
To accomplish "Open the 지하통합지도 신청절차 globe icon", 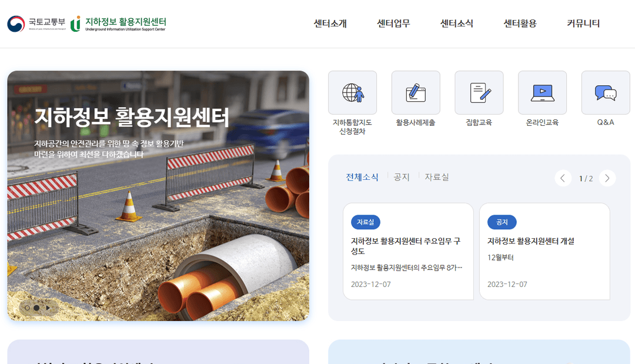I will (352, 92).
